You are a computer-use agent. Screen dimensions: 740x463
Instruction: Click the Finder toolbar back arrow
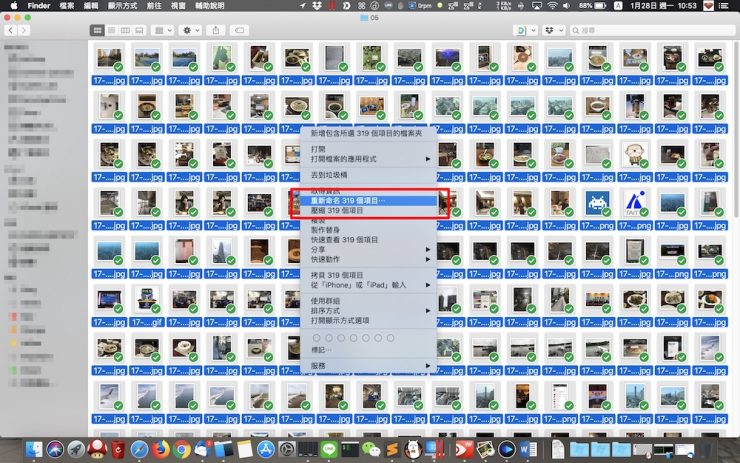pyautogui.click(x=11, y=31)
